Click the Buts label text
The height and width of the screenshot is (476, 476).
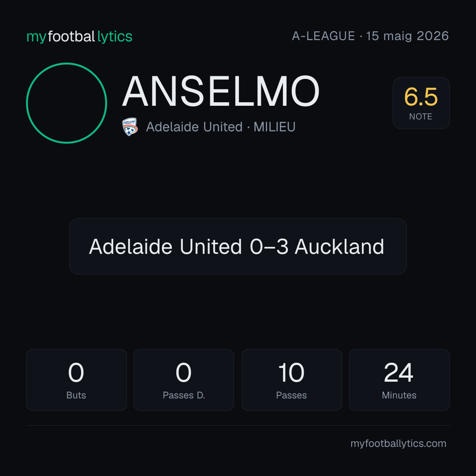click(76, 395)
